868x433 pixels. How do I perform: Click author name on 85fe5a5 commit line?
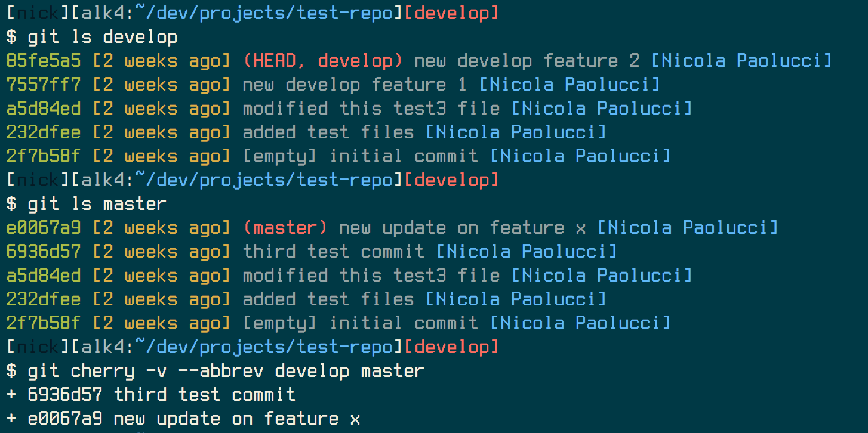741,61
